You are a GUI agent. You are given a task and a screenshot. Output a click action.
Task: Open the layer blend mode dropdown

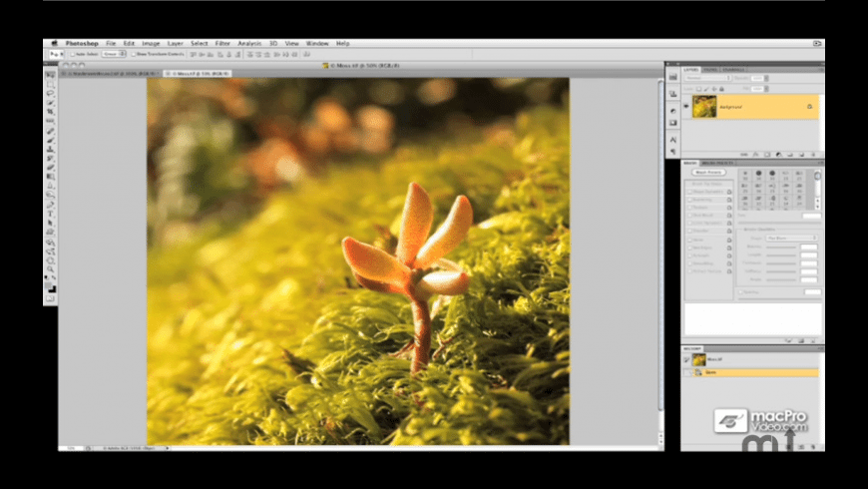pyautogui.click(x=707, y=78)
